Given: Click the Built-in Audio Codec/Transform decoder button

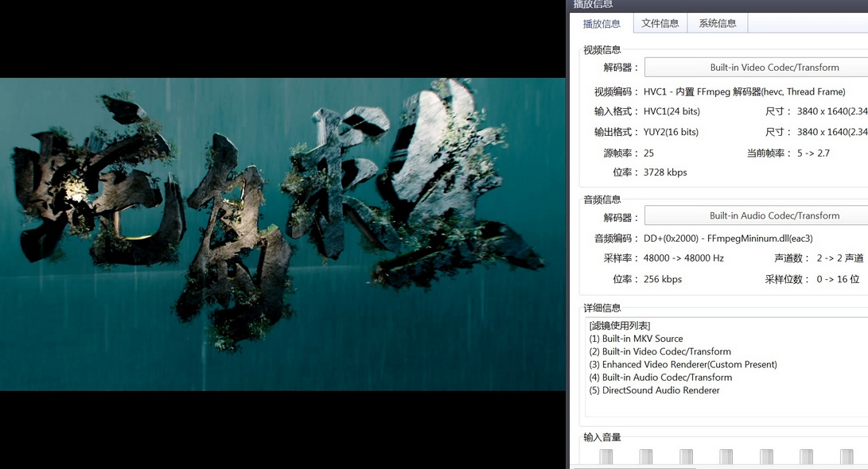Looking at the screenshot, I should click(x=756, y=215).
